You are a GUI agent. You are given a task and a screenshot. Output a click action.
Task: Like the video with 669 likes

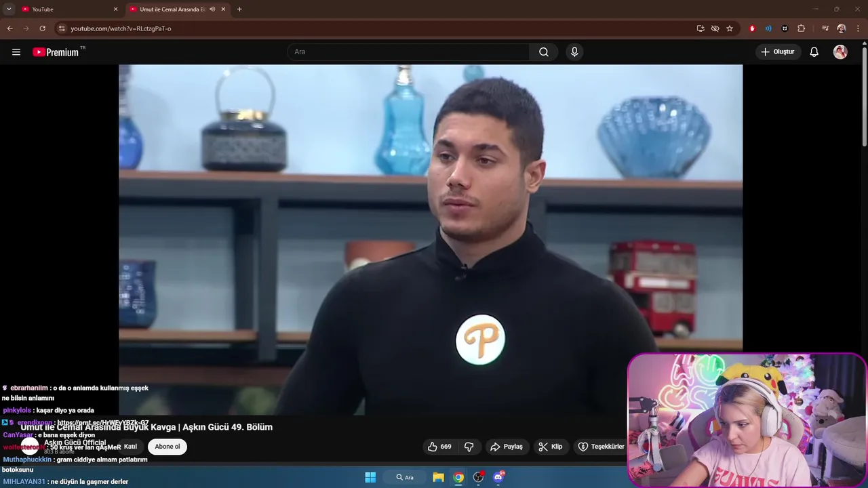coord(439,447)
